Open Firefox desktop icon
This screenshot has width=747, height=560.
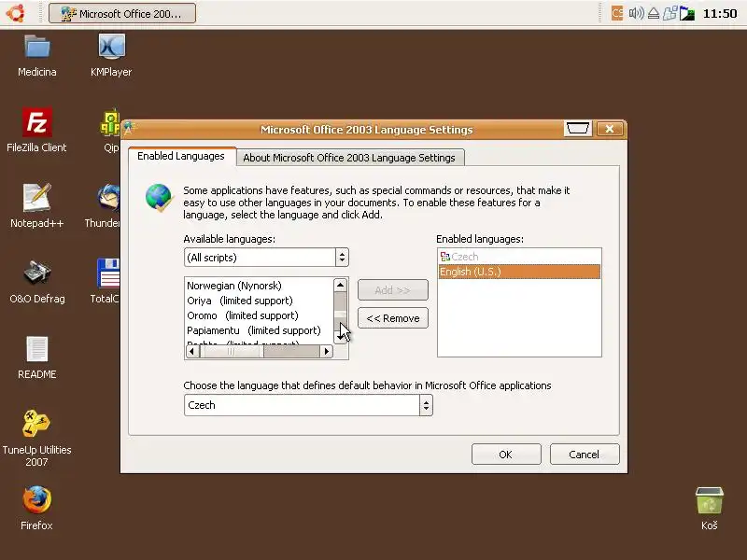tap(36, 499)
